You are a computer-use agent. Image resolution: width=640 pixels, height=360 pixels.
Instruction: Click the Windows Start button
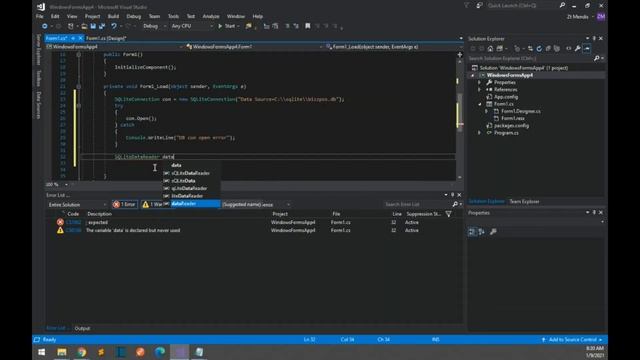click(x=42, y=352)
